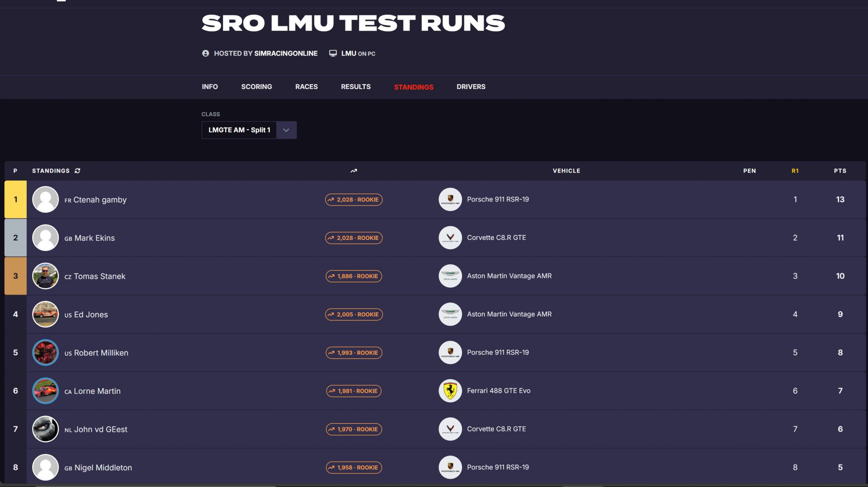Viewport: 868px width, 487px height.
Task: Open the SCORING tab
Action: tap(256, 87)
